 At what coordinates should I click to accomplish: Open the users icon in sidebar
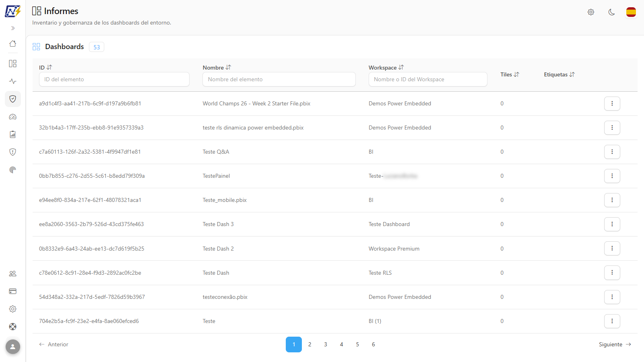[13, 274]
